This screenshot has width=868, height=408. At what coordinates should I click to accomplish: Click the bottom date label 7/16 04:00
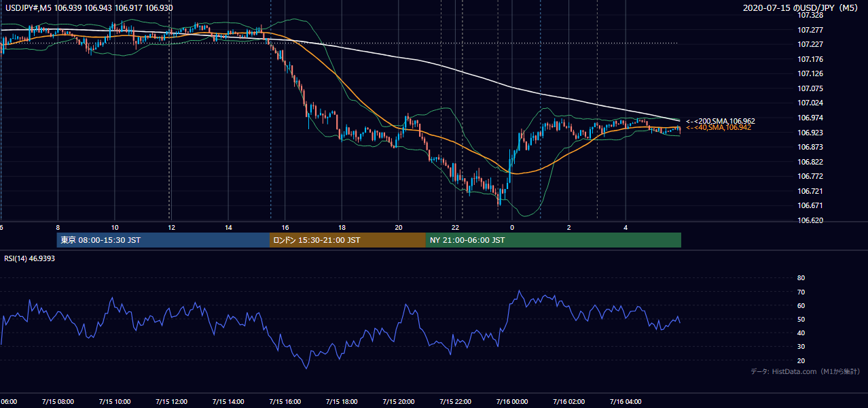[x=626, y=402]
